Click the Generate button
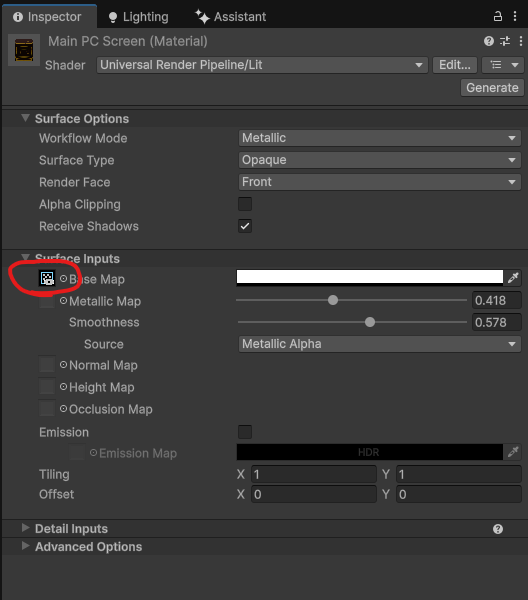Viewport: 528px width, 600px height. 492,88
